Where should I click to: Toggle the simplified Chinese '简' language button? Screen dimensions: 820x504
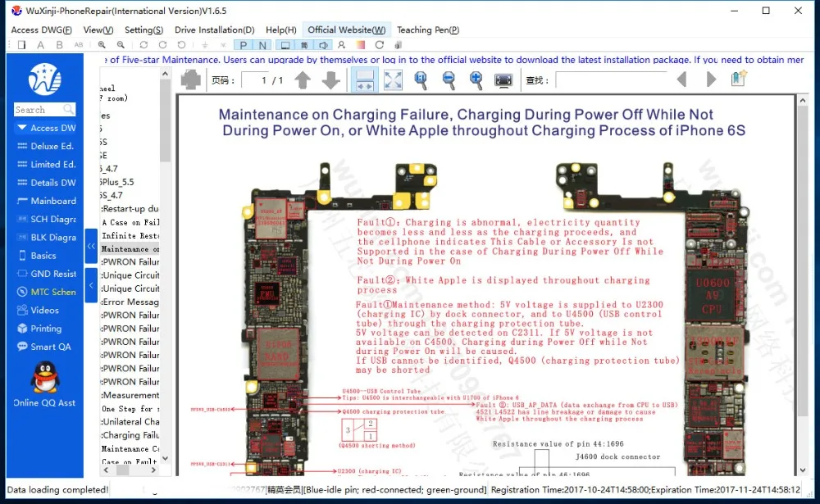click(x=304, y=45)
